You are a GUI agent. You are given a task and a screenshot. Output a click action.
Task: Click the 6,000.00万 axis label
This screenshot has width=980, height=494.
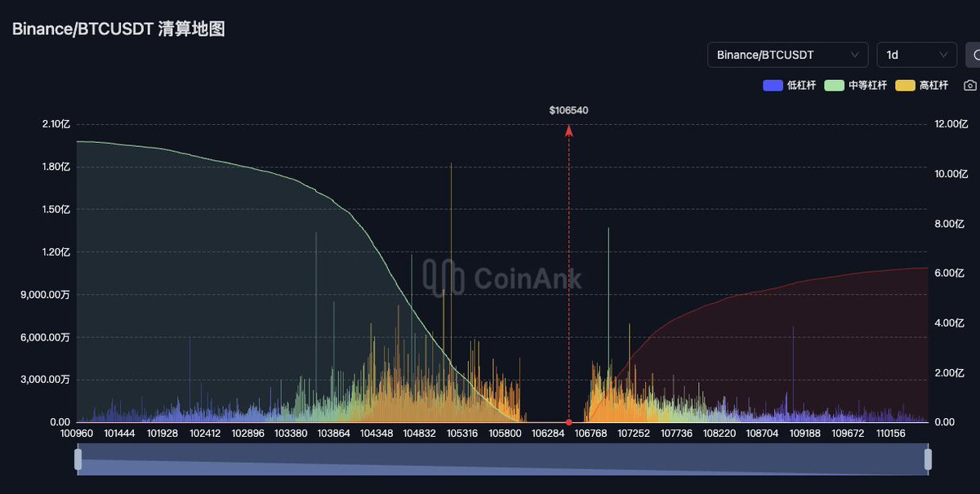(x=46, y=337)
